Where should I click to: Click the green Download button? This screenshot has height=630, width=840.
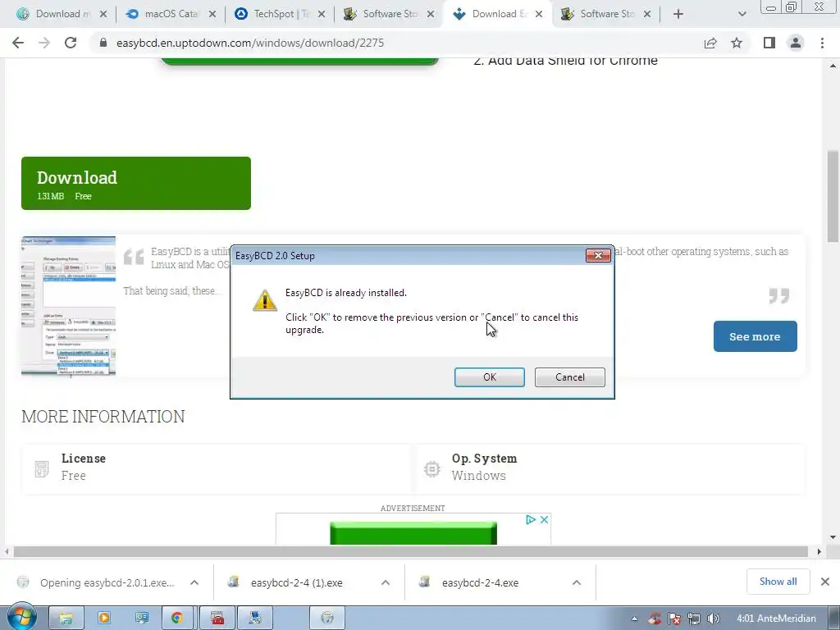(x=136, y=183)
